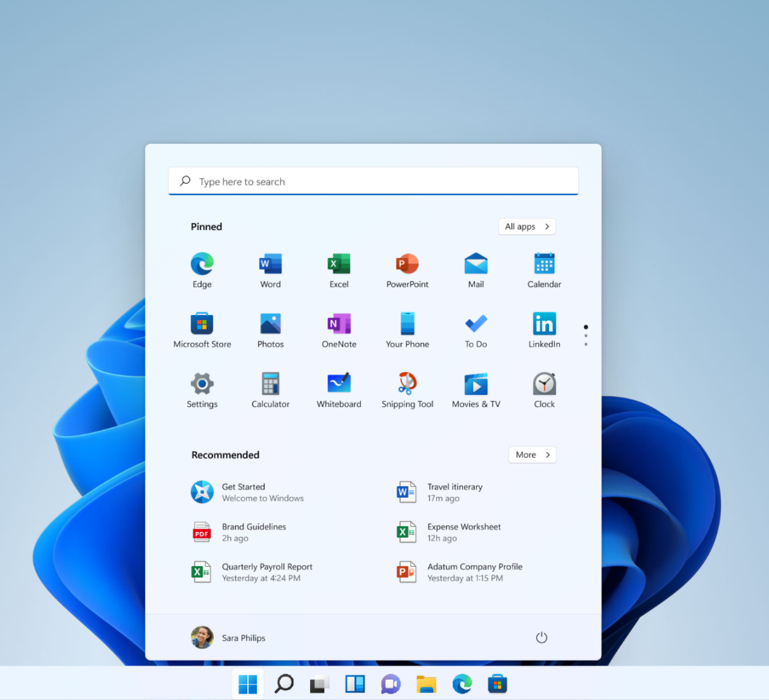The width and height of the screenshot is (769, 700).
Task: Click the search input field
Action: (373, 181)
